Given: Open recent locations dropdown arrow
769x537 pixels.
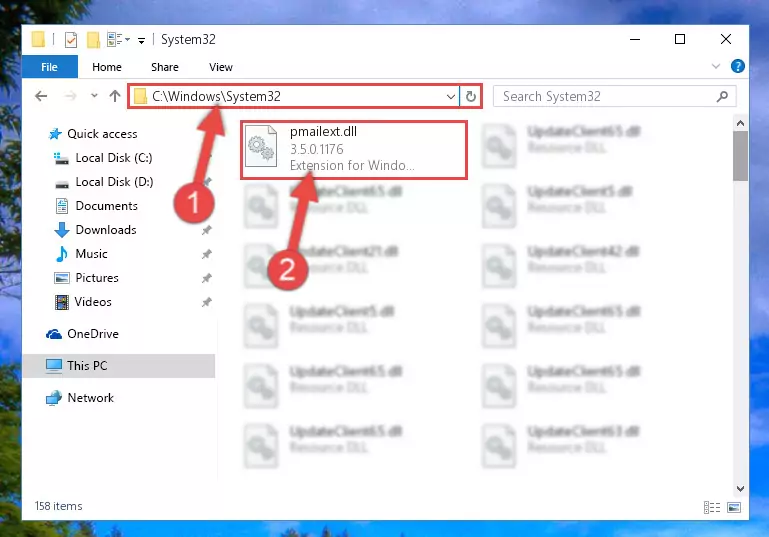Looking at the screenshot, I should (x=94, y=96).
